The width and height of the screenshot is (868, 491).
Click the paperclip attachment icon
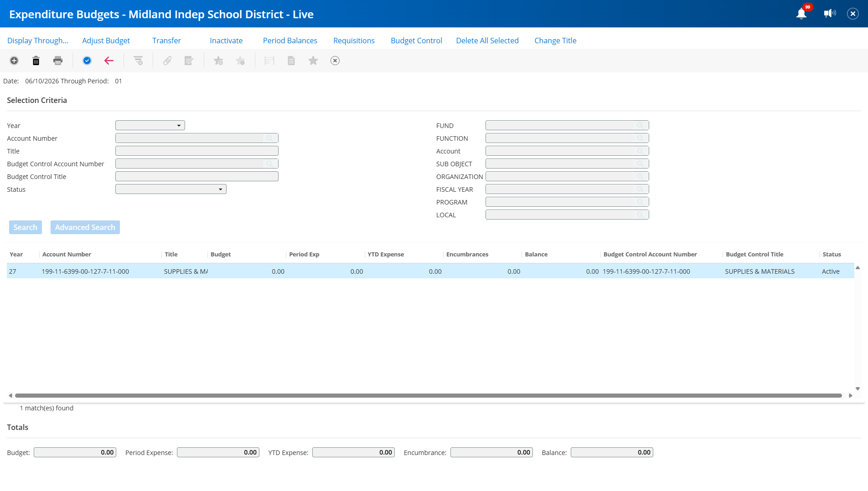pyautogui.click(x=167, y=61)
